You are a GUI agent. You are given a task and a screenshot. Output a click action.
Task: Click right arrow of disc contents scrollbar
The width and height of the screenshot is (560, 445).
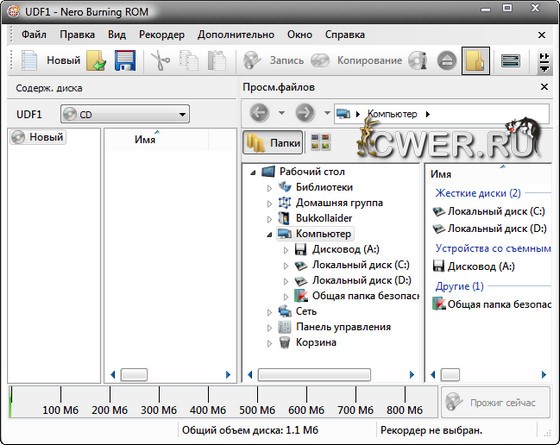[228, 375]
